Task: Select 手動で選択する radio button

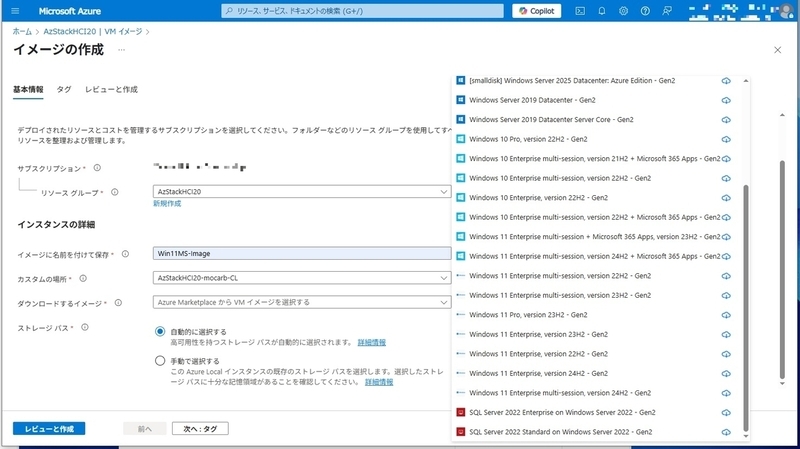Action: point(160,361)
